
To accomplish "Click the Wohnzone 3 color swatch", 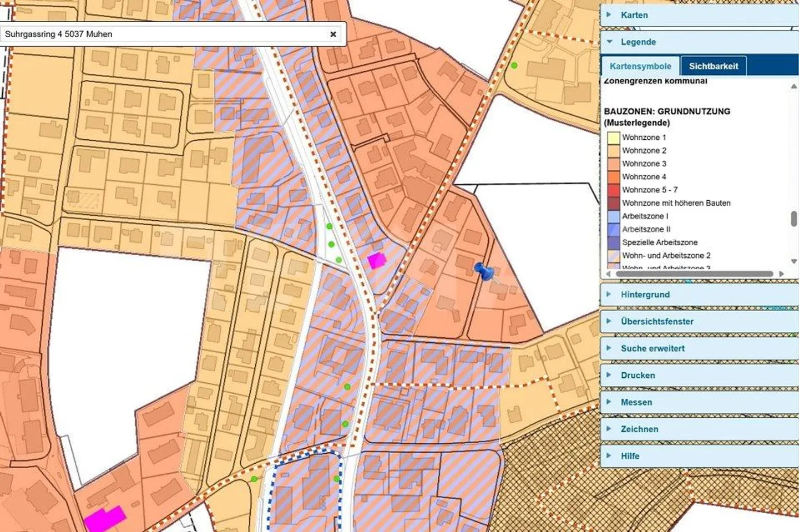I will [613, 164].
